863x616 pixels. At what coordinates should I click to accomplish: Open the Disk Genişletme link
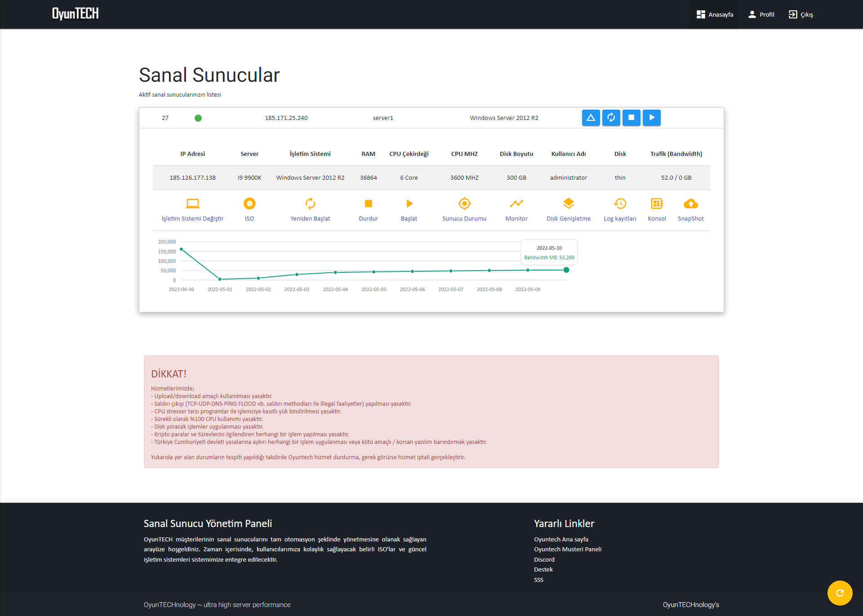(x=569, y=219)
